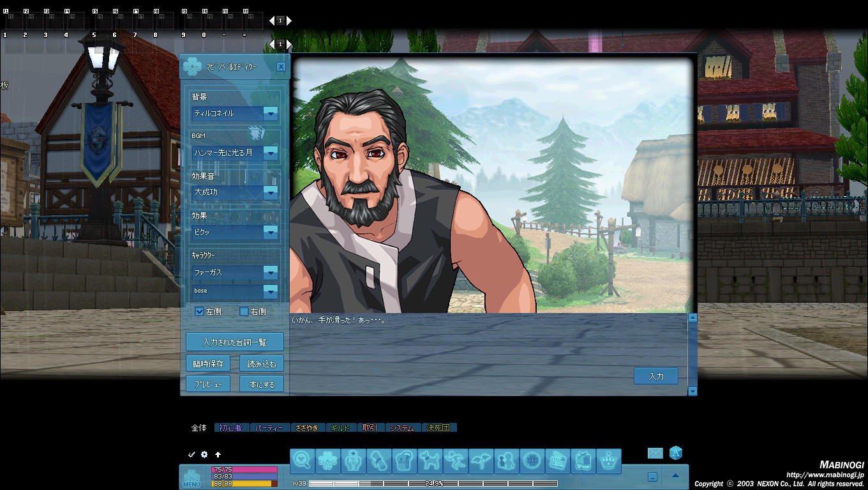Click the experience progress bar
Viewport: 868px width, 490px height.
click(433, 484)
